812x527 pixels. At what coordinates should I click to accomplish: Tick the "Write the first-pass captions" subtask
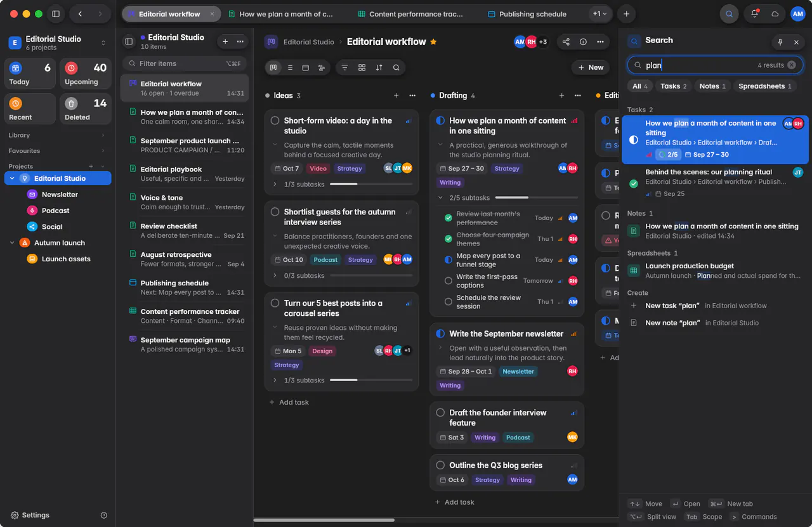point(449,280)
